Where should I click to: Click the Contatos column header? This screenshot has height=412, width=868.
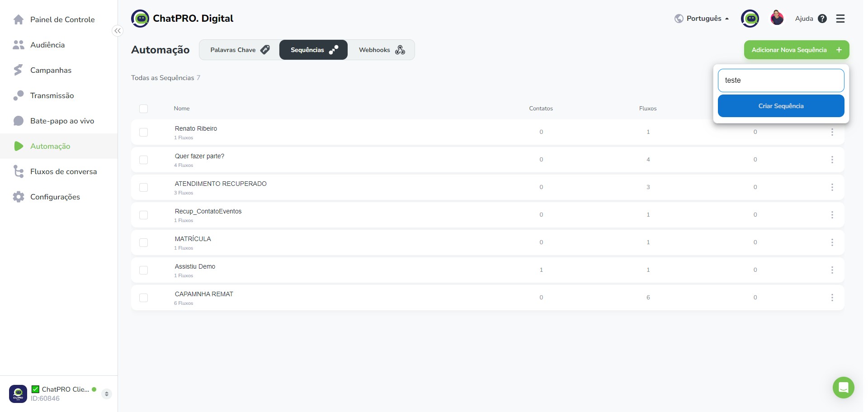coord(541,109)
